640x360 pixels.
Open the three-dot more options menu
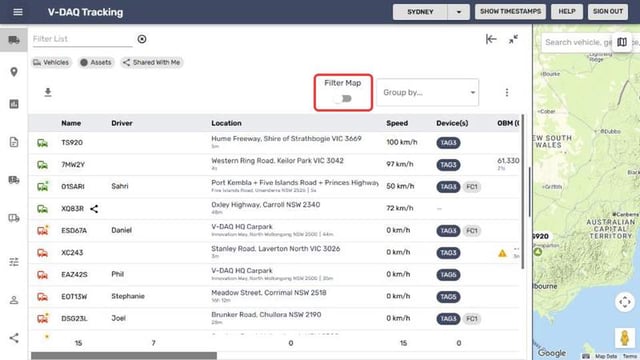point(507,93)
